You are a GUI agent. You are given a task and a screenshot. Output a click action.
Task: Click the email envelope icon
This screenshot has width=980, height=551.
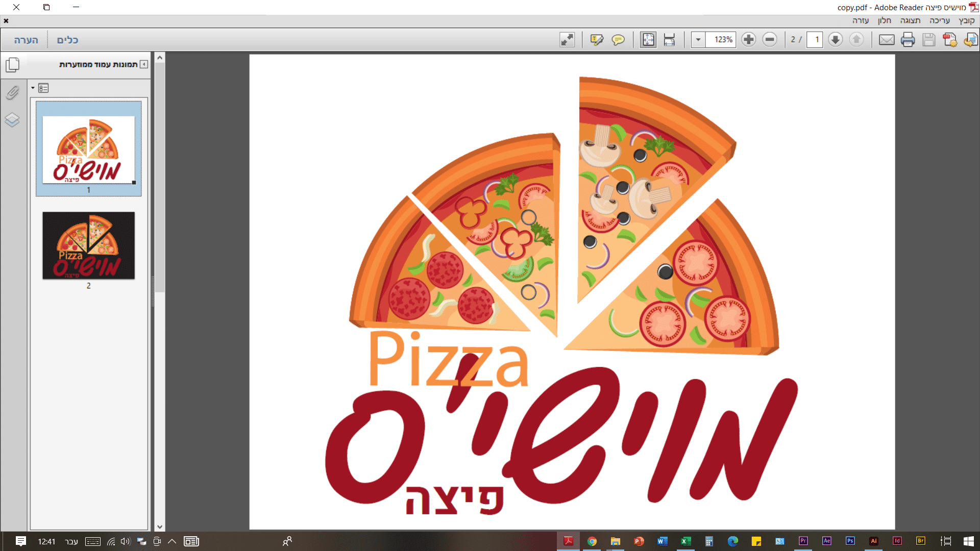pyautogui.click(x=887, y=40)
